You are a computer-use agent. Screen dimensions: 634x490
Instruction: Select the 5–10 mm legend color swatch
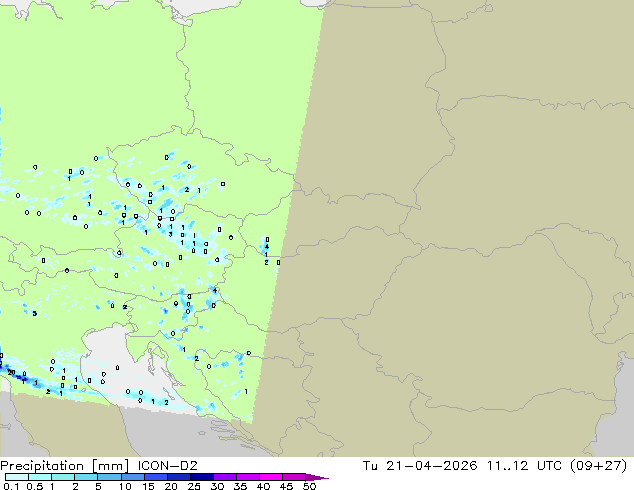[109, 477]
